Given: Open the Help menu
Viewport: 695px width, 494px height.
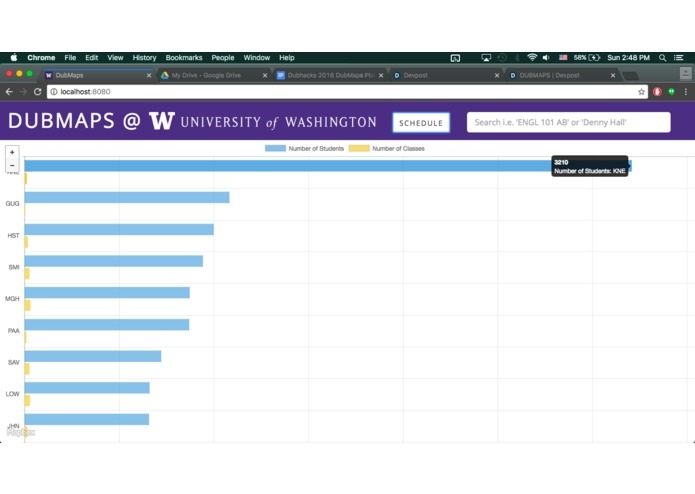Looking at the screenshot, I should click(287, 58).
